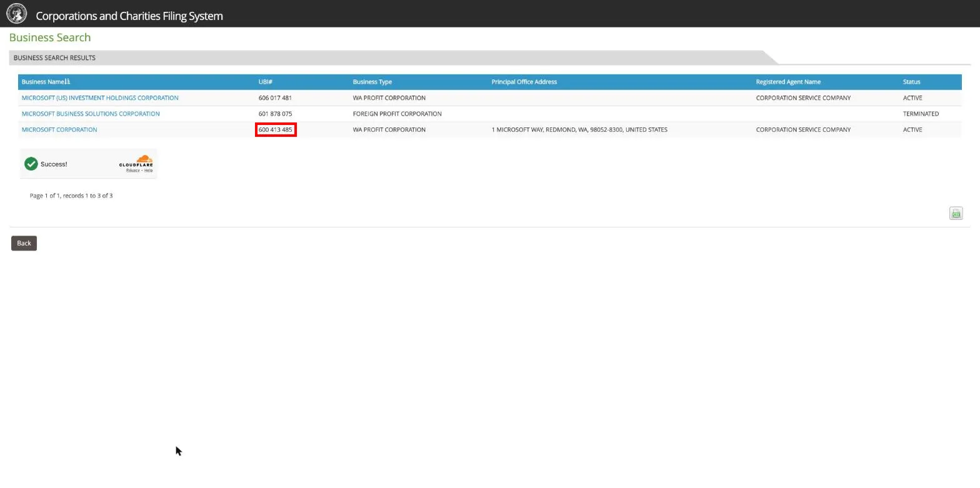Screen dimensions: 980x488
Task: Open Cloudflare Privacy link
Action: 132,170
